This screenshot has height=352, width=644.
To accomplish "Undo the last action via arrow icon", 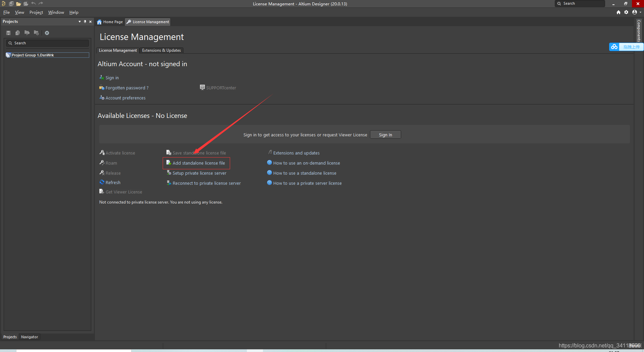I will 34,4.
